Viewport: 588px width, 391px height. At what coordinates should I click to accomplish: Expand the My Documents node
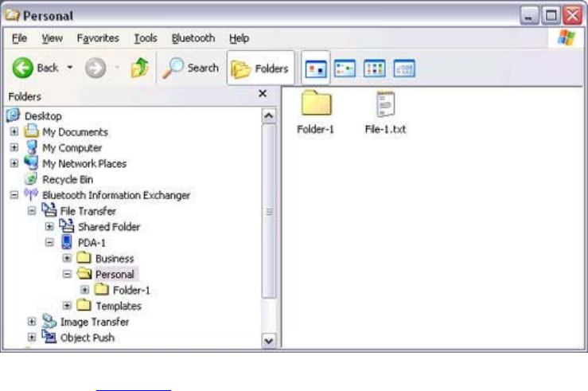14,131
